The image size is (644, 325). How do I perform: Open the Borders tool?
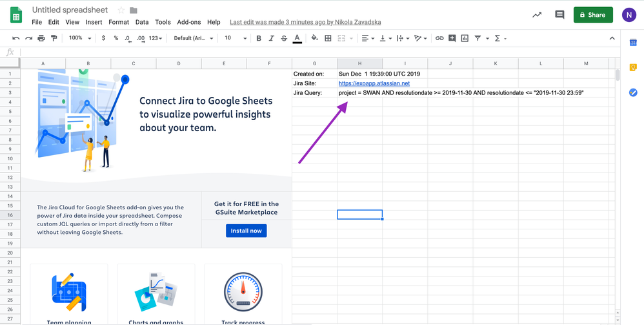(328, 38)
